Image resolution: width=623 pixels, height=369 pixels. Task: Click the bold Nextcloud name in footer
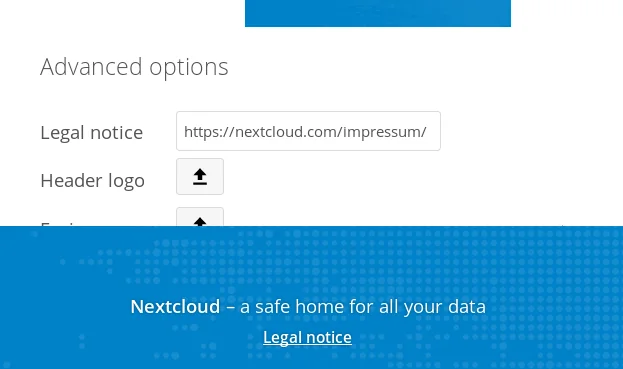[175, 307]
